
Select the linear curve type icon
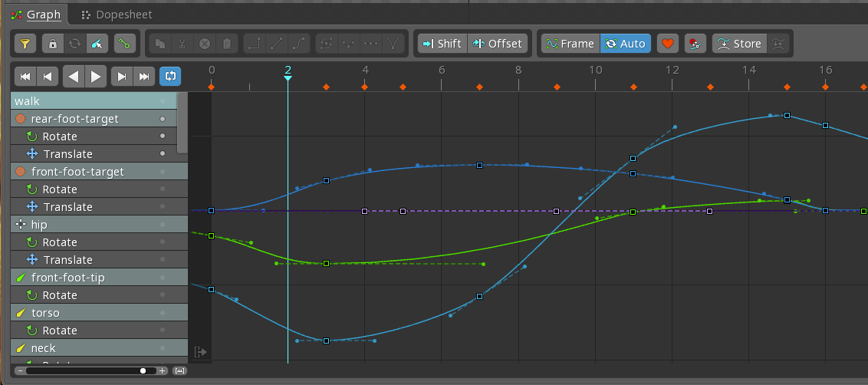277,44
